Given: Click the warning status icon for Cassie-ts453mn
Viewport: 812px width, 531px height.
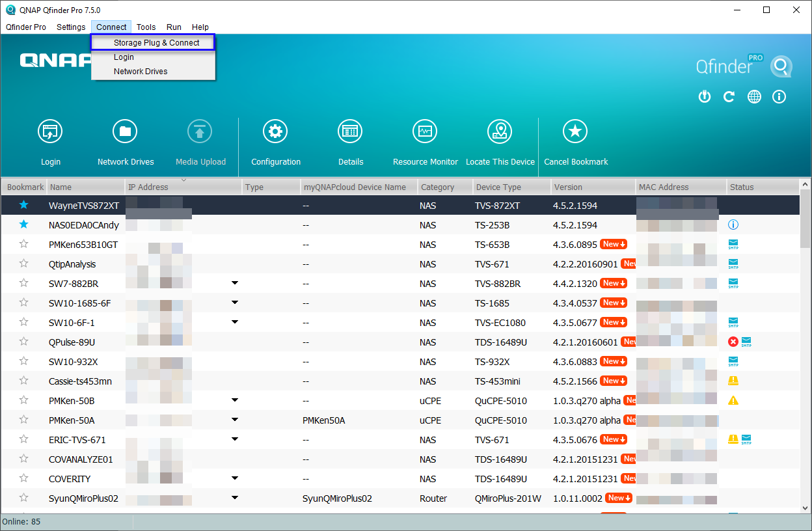Looking at the screenshot, I should point(733,381).
